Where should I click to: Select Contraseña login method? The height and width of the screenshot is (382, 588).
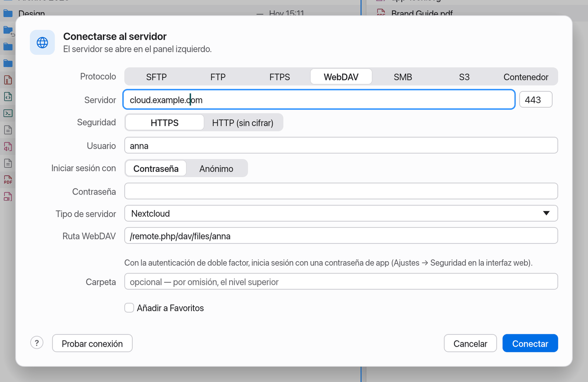156,169
